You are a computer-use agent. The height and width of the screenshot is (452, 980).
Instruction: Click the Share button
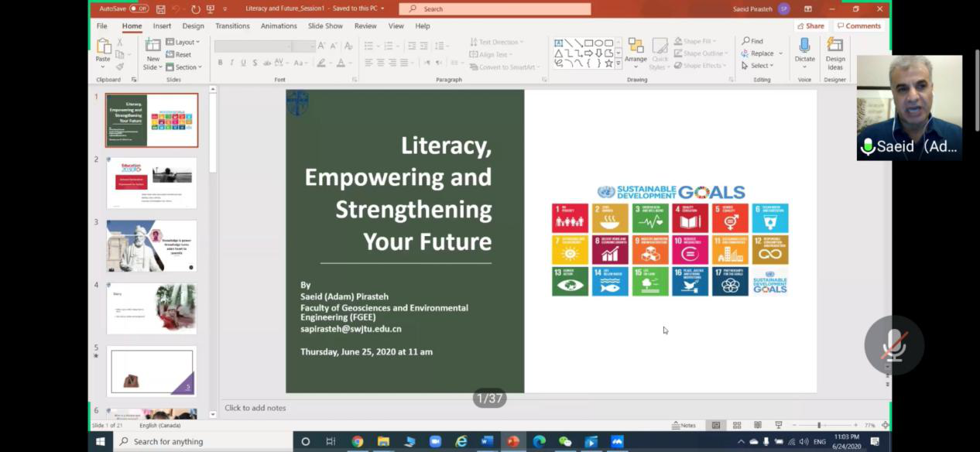coord(810,26)
